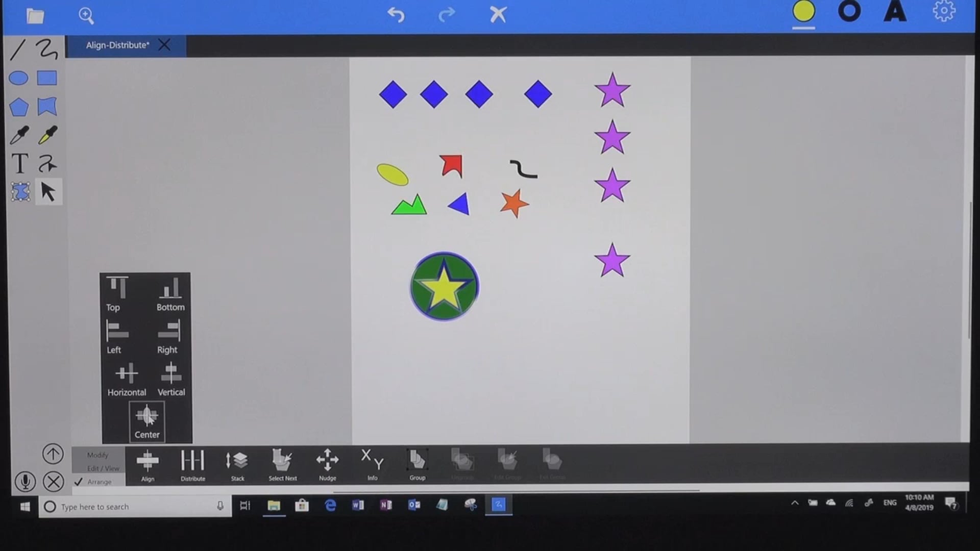
Task: Select the Align tool in toolbar
Action: pyautogui.click(x=148, y=464)
